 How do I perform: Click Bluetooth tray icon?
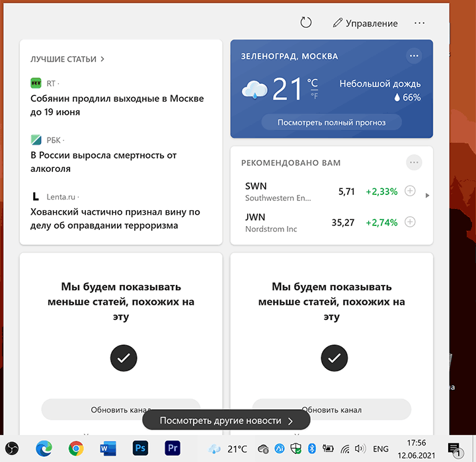(312, 448)
